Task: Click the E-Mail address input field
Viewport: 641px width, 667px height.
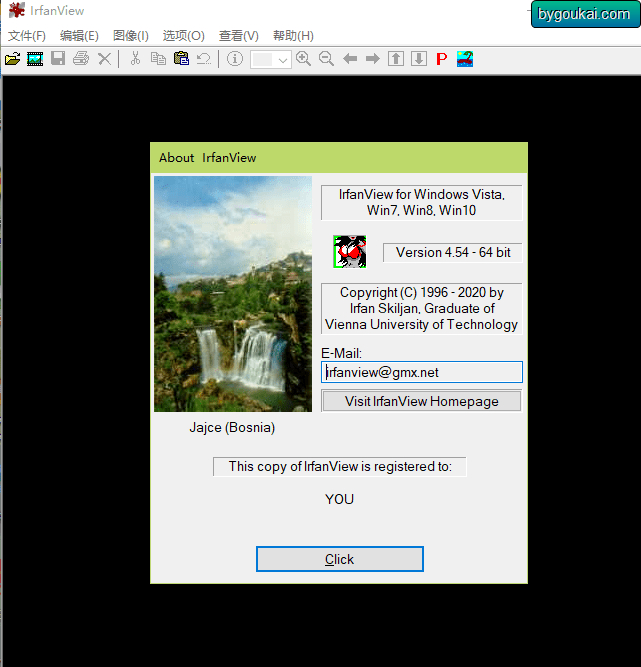Action: pyautogui.click(x=422, y=372)
